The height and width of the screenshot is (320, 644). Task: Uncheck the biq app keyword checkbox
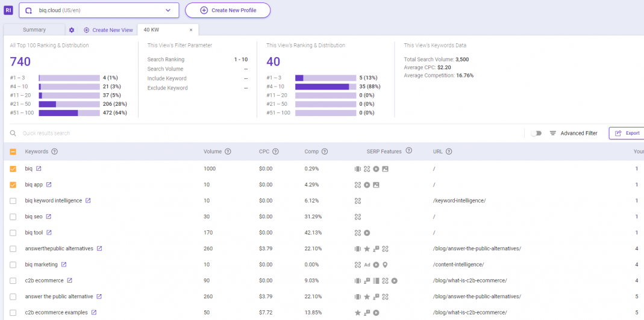point(13,185)
